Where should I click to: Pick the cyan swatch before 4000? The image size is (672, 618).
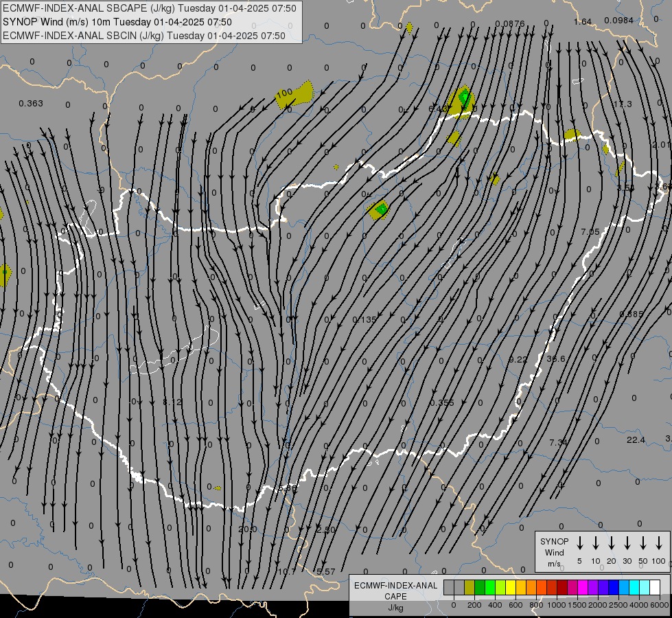(634, 587)
